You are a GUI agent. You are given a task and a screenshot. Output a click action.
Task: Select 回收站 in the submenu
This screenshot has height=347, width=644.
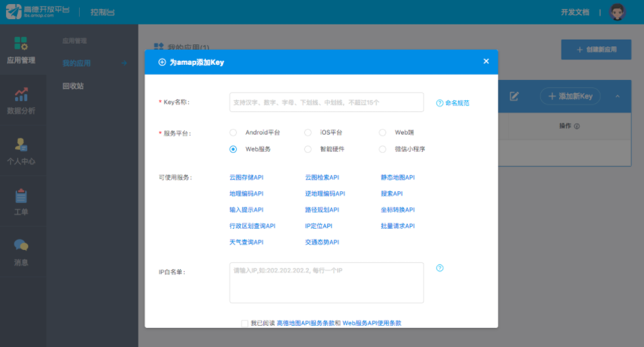tap(73, 86)
